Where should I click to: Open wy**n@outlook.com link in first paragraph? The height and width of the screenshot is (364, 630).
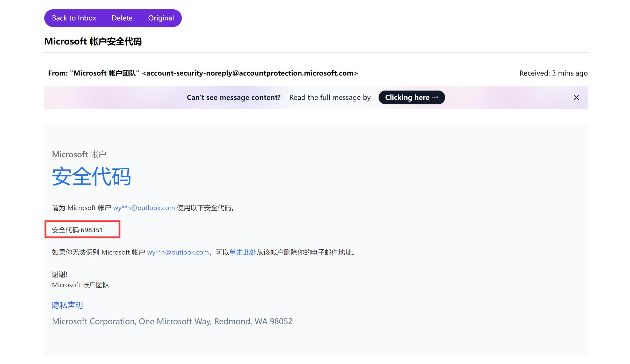144,208
